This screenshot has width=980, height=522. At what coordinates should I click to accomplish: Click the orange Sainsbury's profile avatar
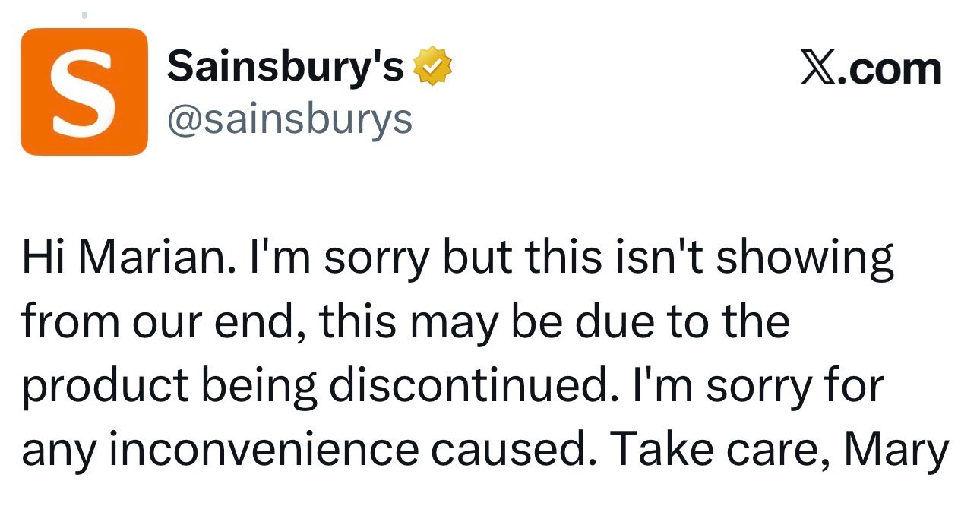[84, 91]
